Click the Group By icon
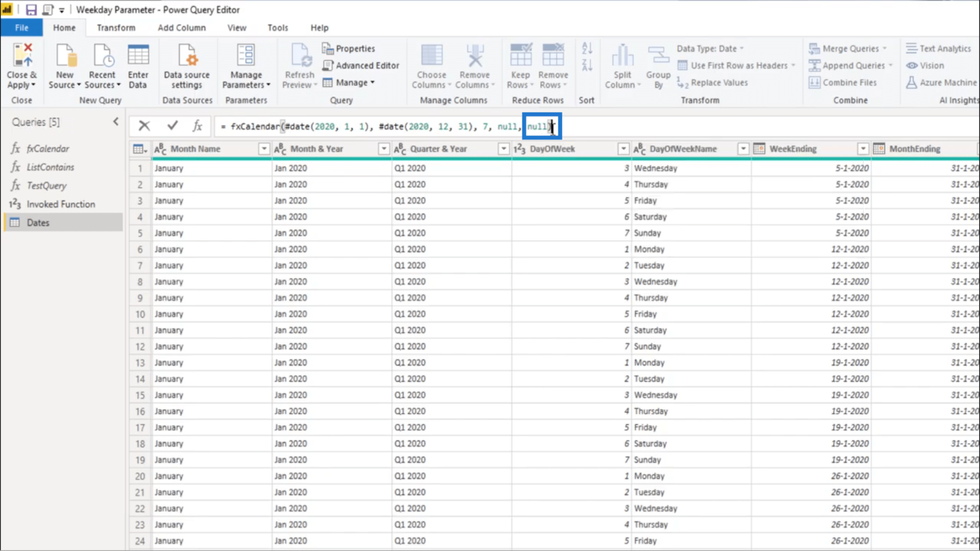The image size is (980, 551). pos(658,66)
